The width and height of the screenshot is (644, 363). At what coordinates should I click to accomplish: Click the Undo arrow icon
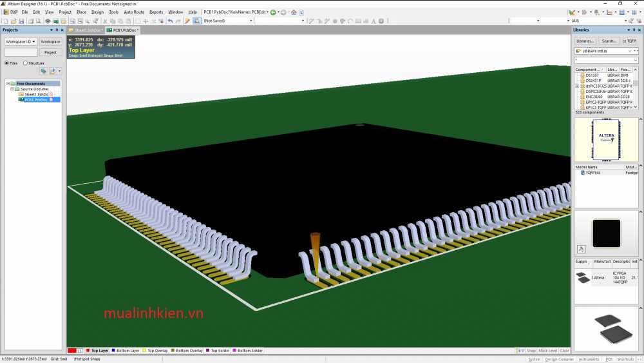tap(170, 21)
